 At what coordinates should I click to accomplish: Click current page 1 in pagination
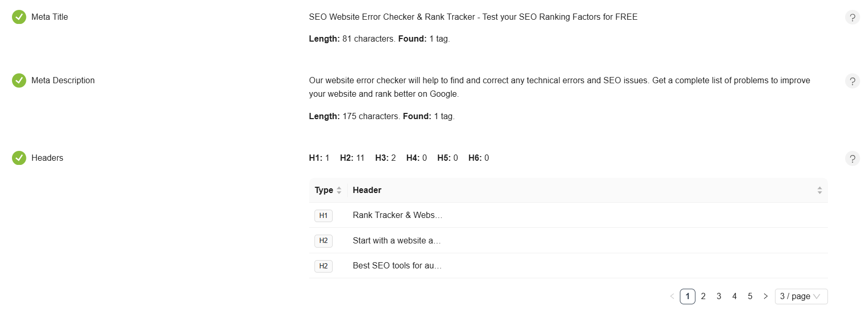coord(687,297)
